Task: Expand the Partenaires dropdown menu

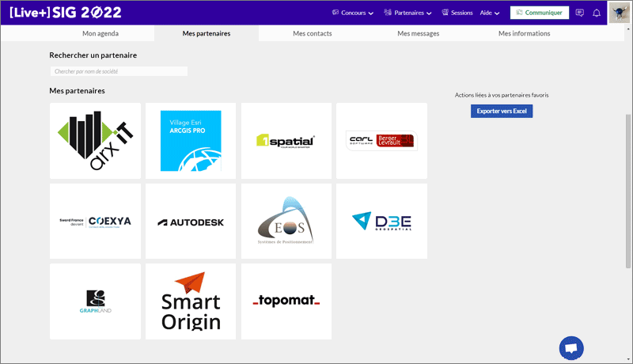Action: pyautogui.click(x=407, y=13)
